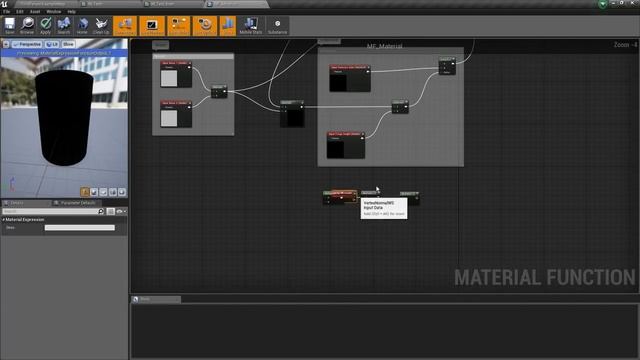This screenshot has height=360, width=640.
Task: Open the Edit menu
Action: (x=20, y=11)
